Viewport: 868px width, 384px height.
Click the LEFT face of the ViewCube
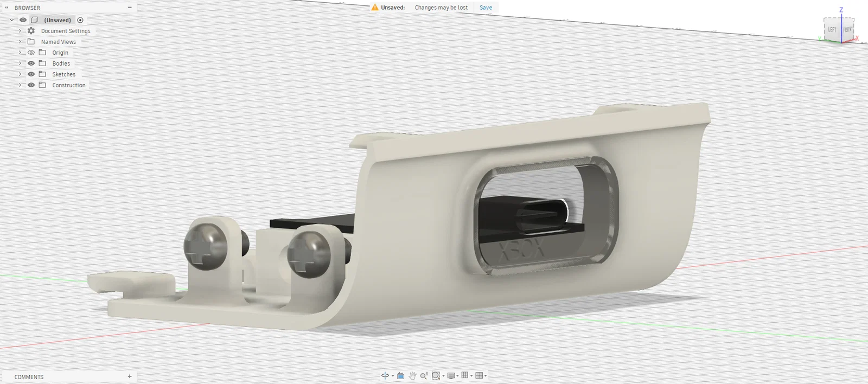[832, 29]
